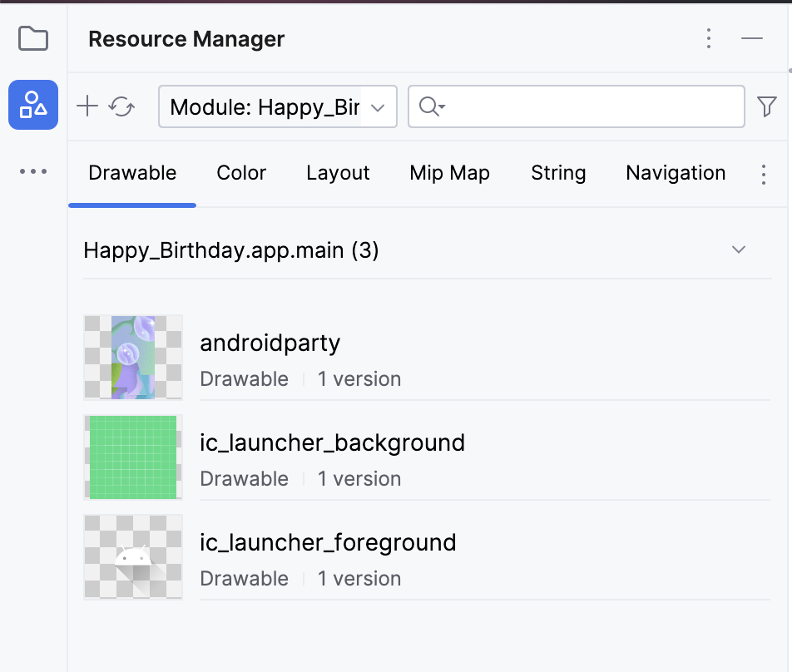Viewport: 792px width, 672px height.
Task: Hide the Resource Manager panel
Action: pos(752,38)
